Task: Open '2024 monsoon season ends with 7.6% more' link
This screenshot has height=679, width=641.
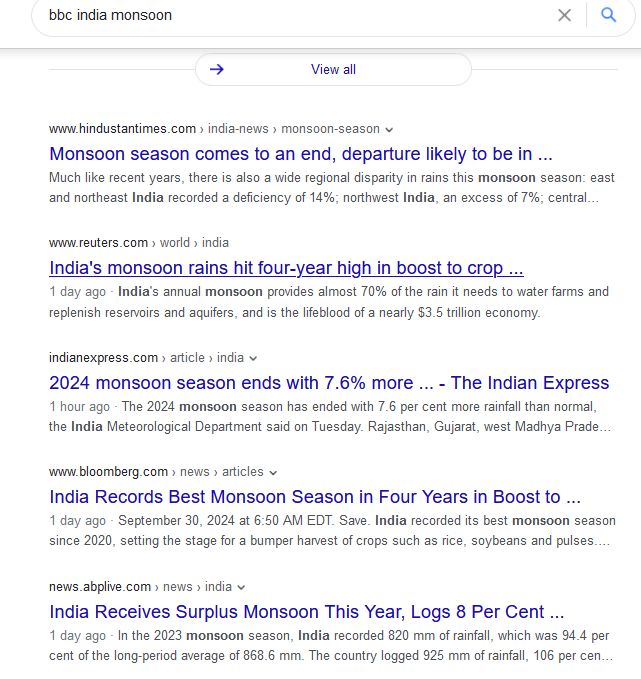Action: 329,383
